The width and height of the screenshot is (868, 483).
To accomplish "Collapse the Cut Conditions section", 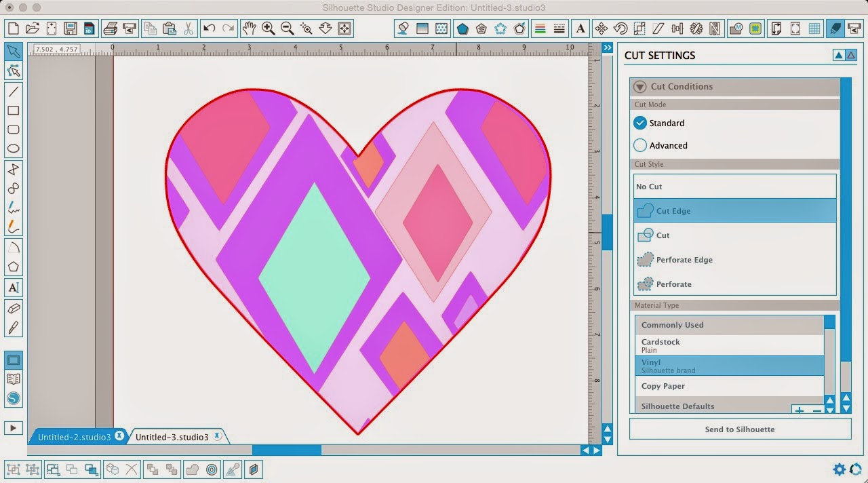I will 639,86.
